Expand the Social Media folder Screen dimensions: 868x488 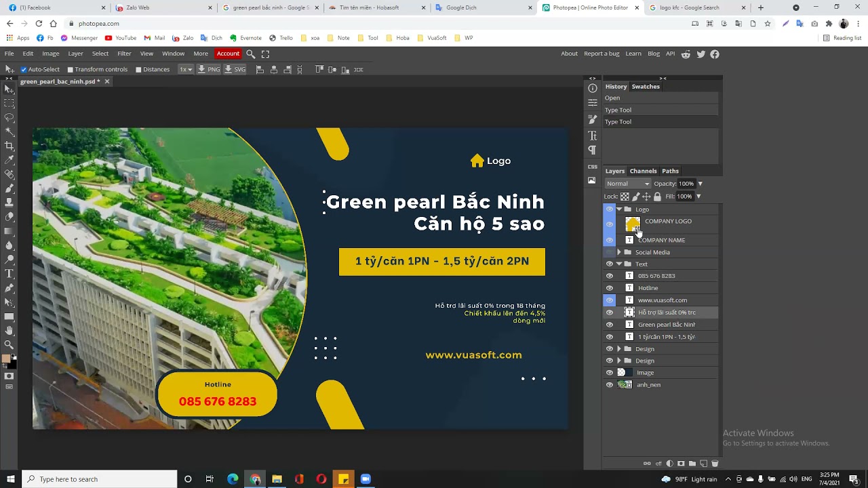point(619,252)
